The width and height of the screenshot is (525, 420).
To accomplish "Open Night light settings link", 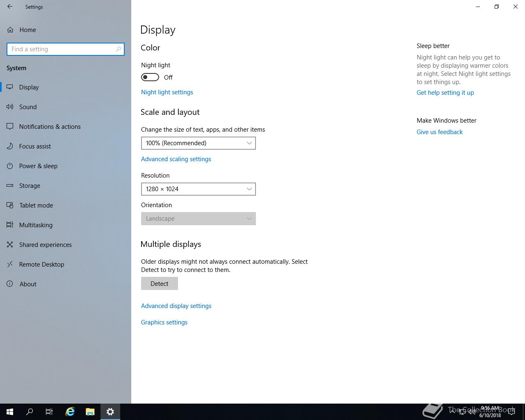I will point(167,92).
